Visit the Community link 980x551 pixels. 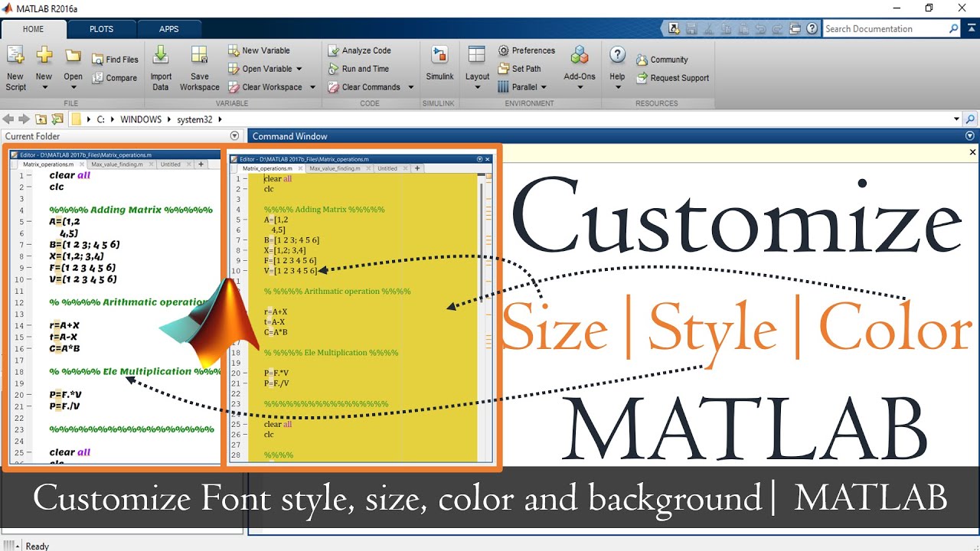click(x=662, y=60)
